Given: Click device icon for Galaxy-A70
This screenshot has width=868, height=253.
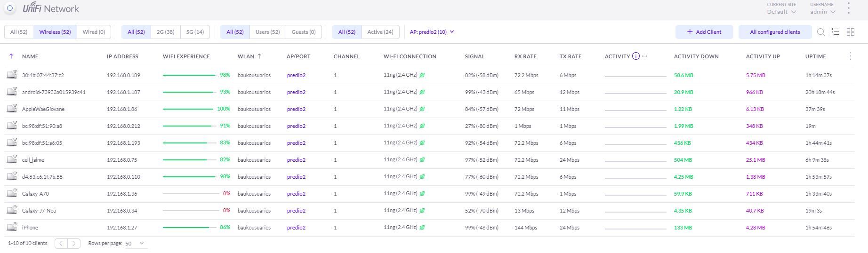Looking at the screenshot, I should click(x=12, y=193).
